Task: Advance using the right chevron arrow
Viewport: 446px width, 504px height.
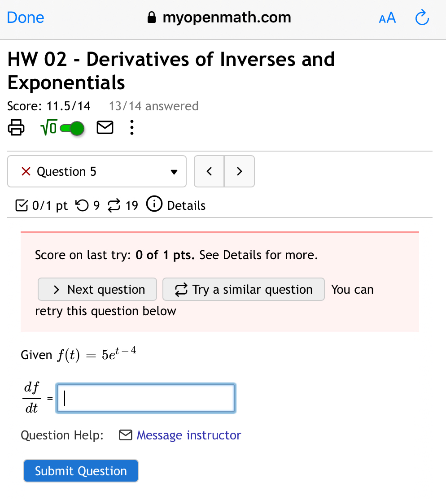Action: [x=239, y=171]
